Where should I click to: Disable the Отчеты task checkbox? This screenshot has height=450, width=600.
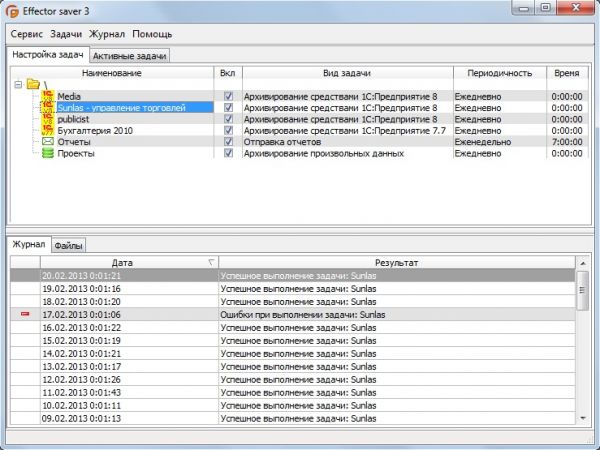tap(228, 142)
